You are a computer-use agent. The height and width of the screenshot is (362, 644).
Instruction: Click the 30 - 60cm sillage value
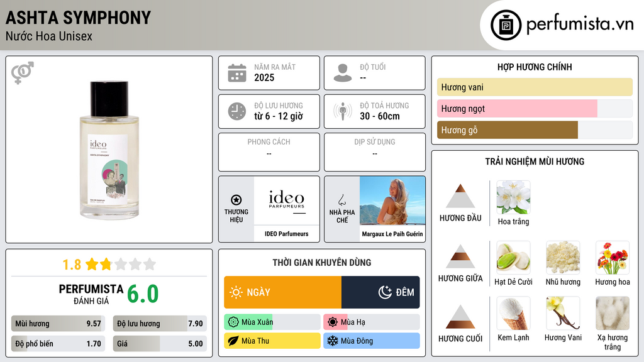[x=380, y=116]
